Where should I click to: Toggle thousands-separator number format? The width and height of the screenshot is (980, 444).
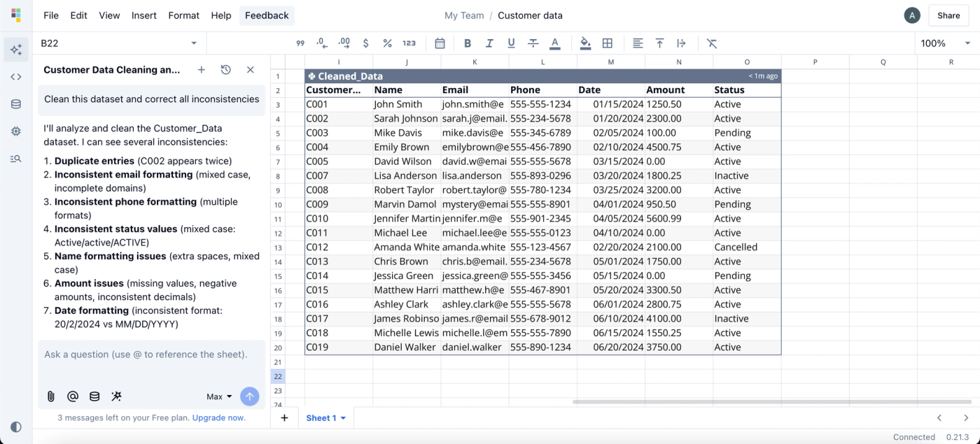[x=300, y=43]
